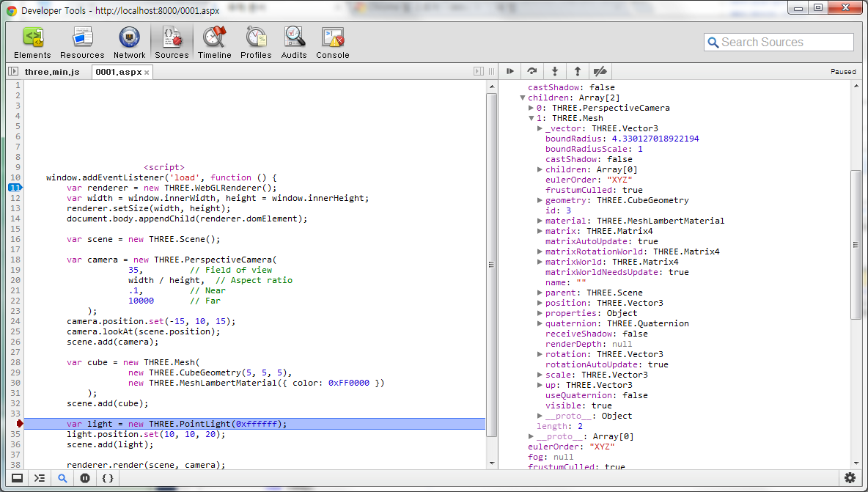Toggle pause on exceptions button
Image resolution: width=868 pixels, height=492 pixels.
(85, 478)
